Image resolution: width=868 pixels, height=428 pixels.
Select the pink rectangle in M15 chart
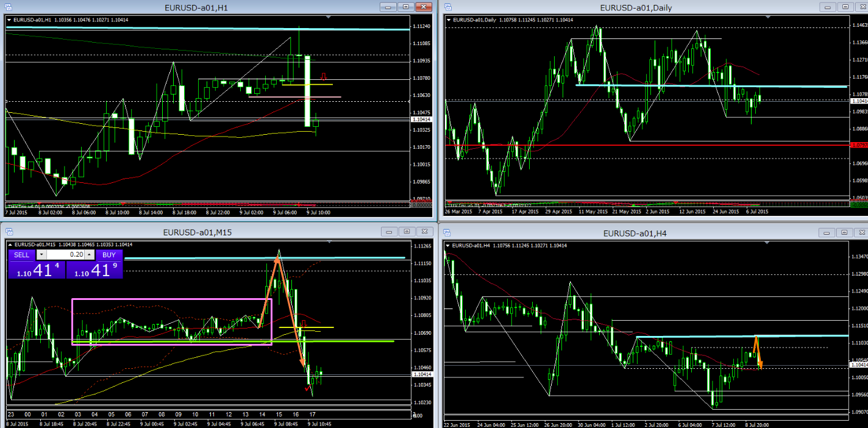tap(73, 322)
